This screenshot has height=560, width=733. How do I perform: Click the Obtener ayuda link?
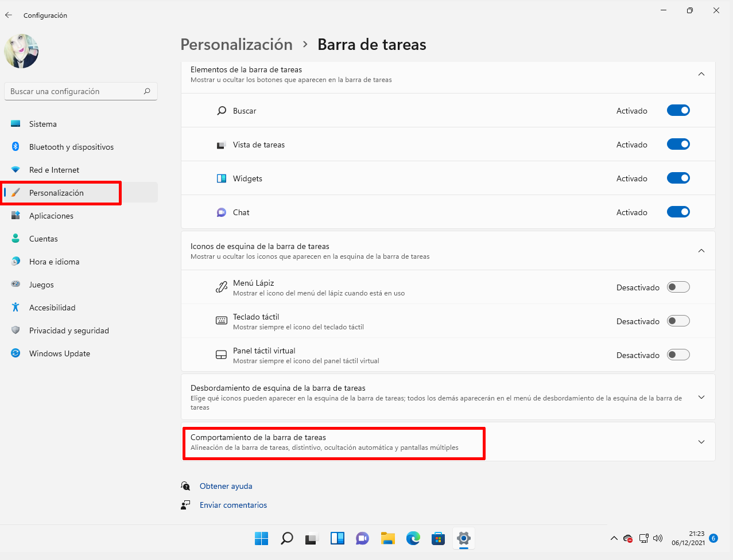[x=226, y=486]
